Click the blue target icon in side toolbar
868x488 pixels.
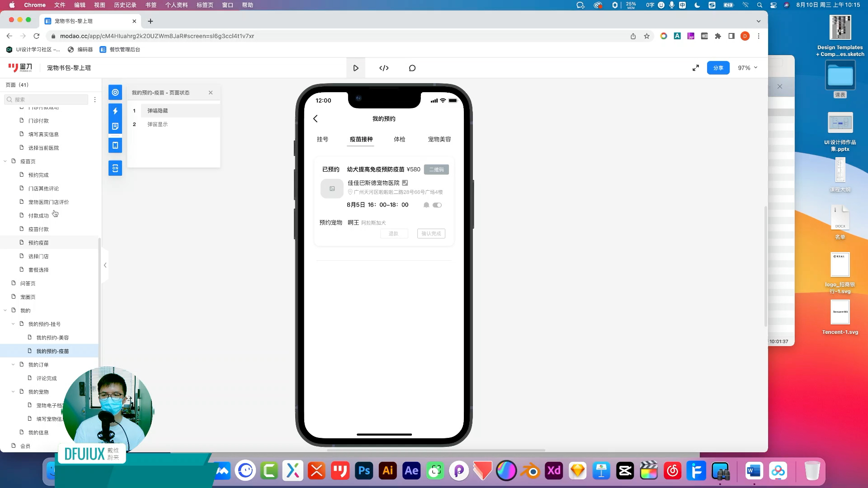115,93
